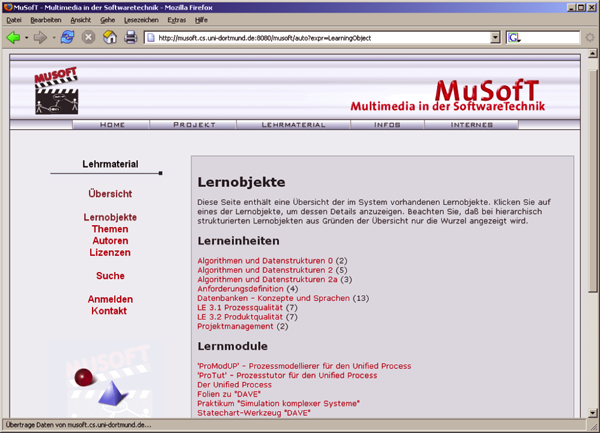Open Algorithmen und Datenstrukturen 0 link
600x433 pixels.
(265, 261)
